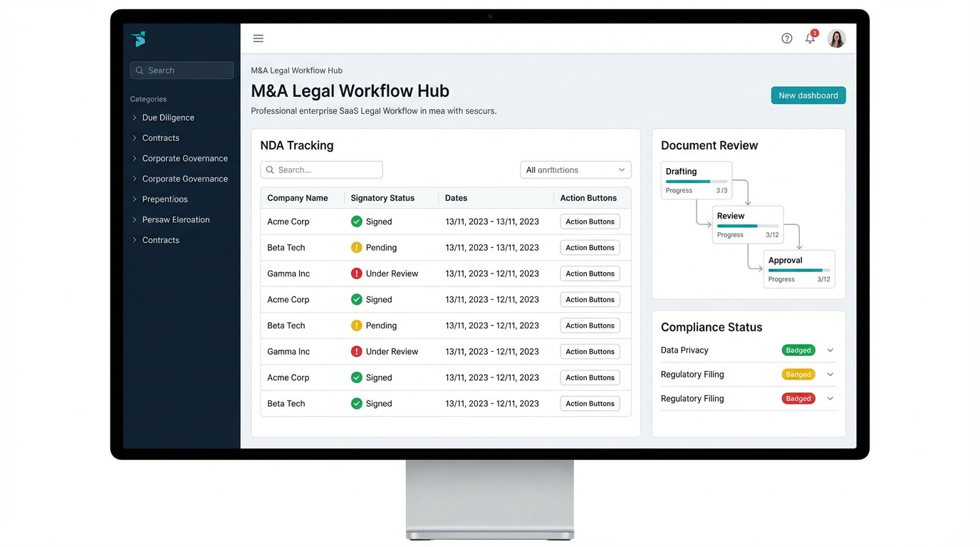The width and height of the screenshot is (980, 547).
Task: Click the yellow Pending icon beside Beta Tech
Action: 356,247
